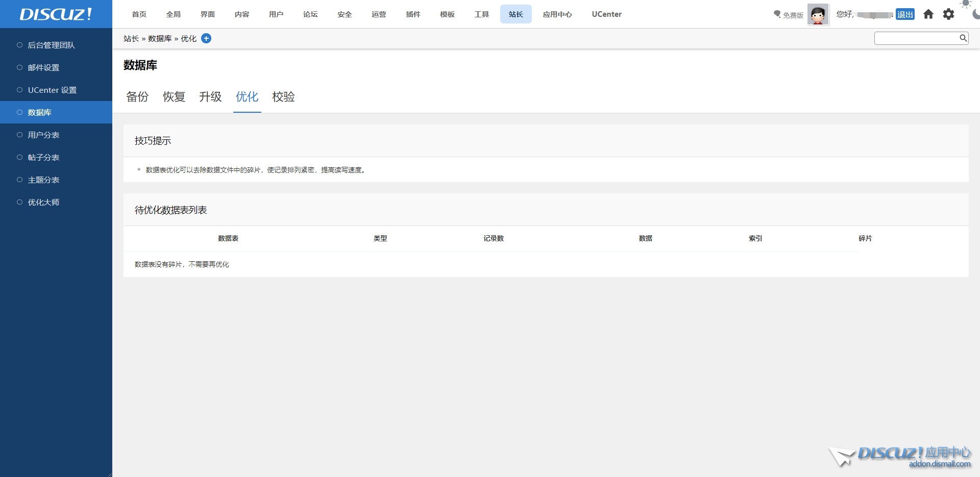The width and height of the screenshot is (980, 477).
Task: Click the 数据表没有碎片 message text
Action: point(182,264)
